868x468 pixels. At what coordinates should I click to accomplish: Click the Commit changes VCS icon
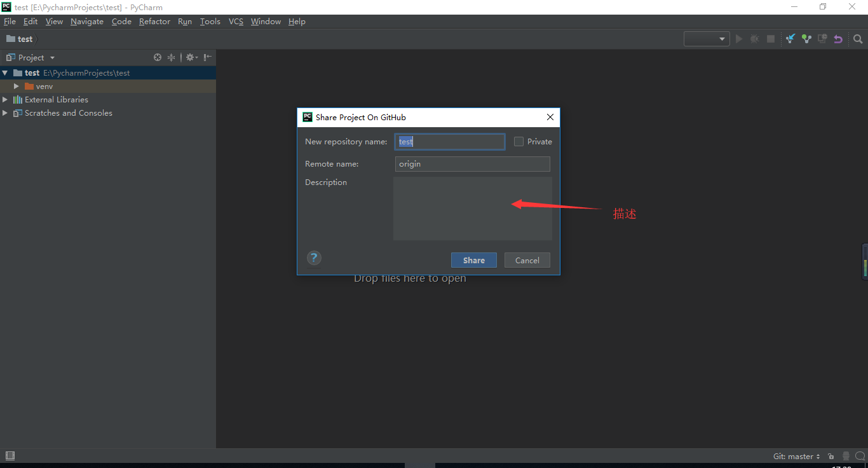point(806,39)
